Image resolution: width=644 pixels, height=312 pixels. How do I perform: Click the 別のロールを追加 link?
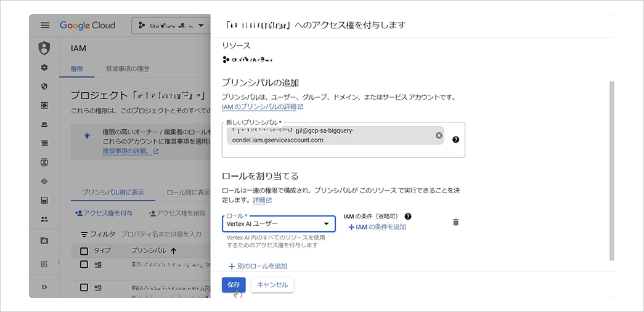click(x=258, y=266)
